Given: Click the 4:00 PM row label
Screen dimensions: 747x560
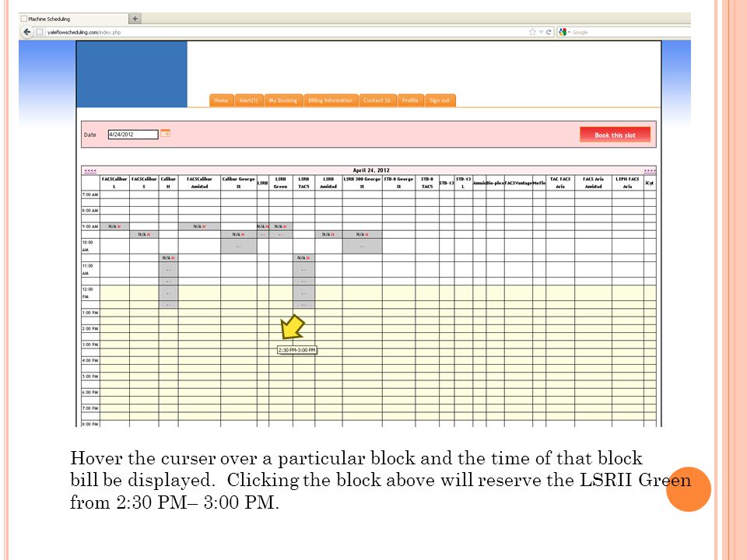Looking at the screenshot, I should click(90, 360).
